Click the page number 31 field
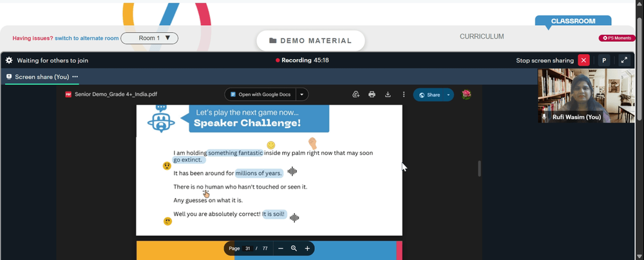The image size is (644, 260). coord(247,248)
